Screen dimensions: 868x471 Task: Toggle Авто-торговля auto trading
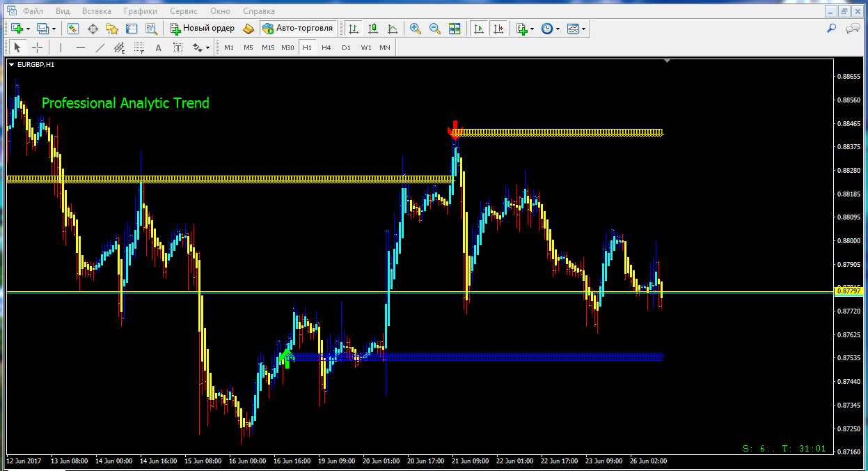tap(299, 29)
